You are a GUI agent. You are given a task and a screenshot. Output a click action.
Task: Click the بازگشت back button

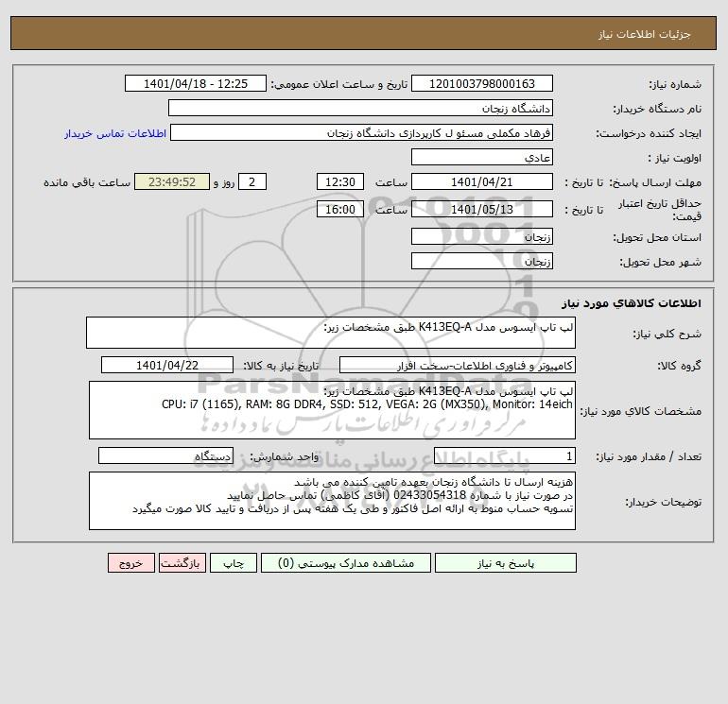(x=182, y=563)
